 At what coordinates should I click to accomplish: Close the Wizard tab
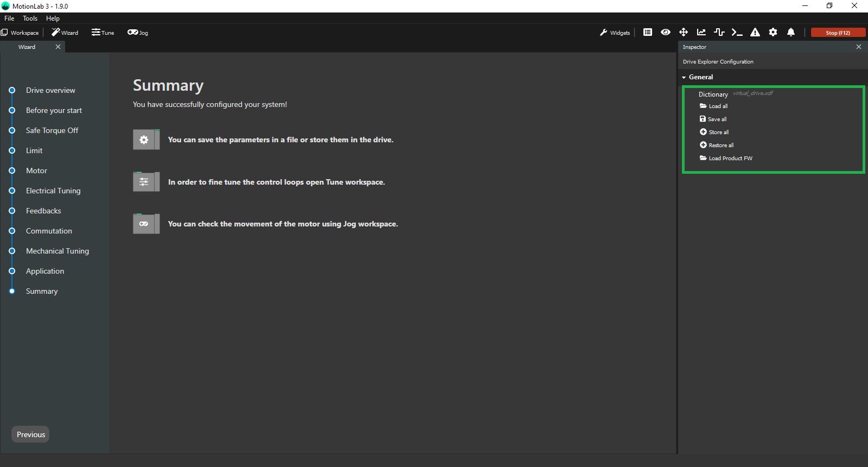(x=58, y=47)
